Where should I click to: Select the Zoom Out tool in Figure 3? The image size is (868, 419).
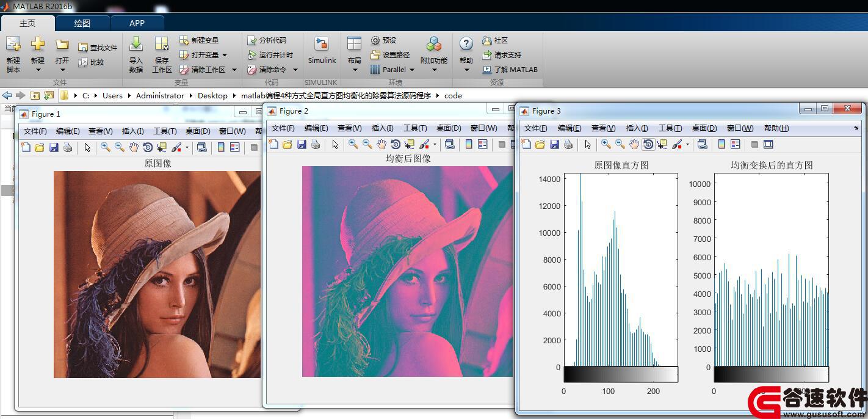[620, 144]
